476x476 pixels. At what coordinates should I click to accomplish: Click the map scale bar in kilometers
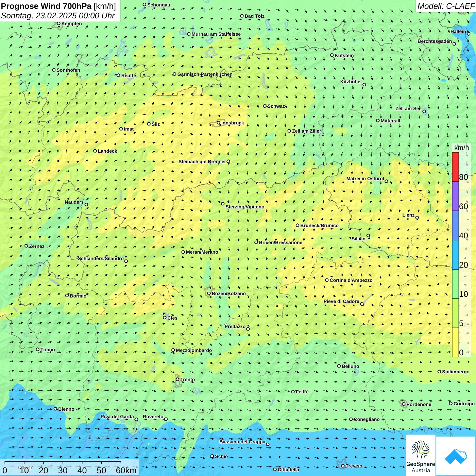coord(69,468)
